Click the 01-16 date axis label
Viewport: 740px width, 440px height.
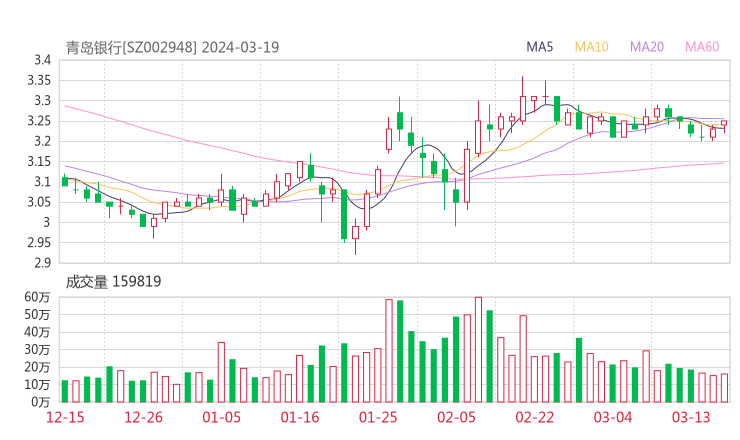coord(300,417)
